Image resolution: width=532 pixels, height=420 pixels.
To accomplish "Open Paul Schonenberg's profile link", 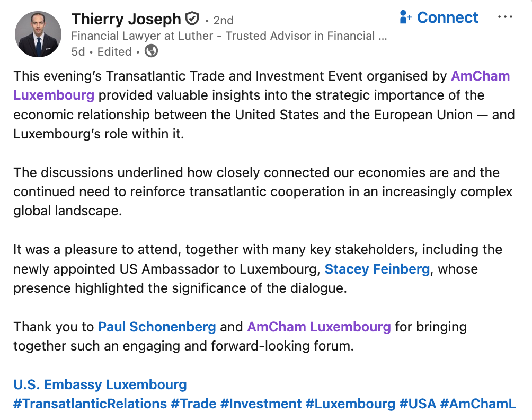I will tap(157, 326).
